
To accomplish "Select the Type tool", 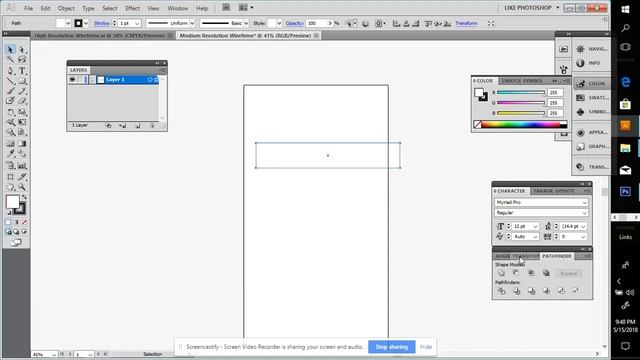I will tap(22, 71).
